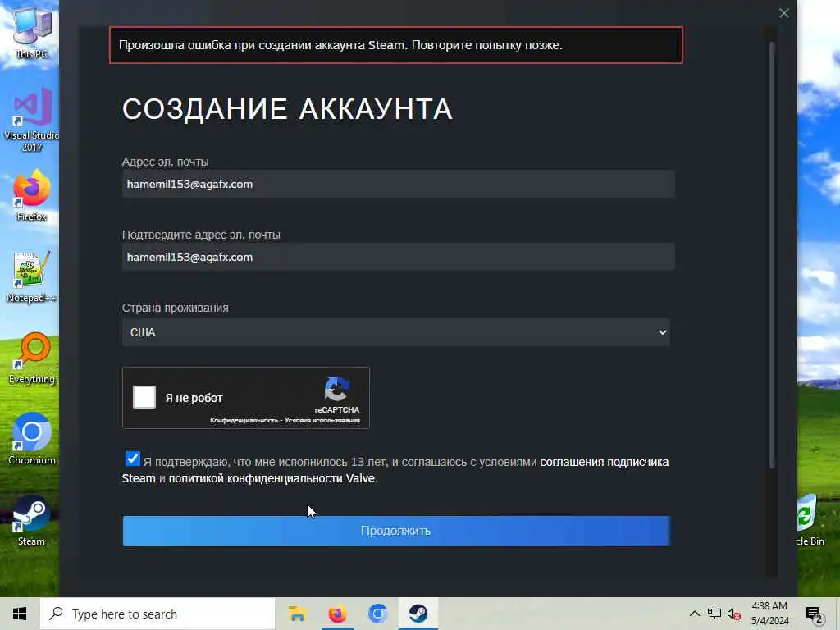Open Steam desktop shortcut
The image size is (840, 630).
[32, 521]
